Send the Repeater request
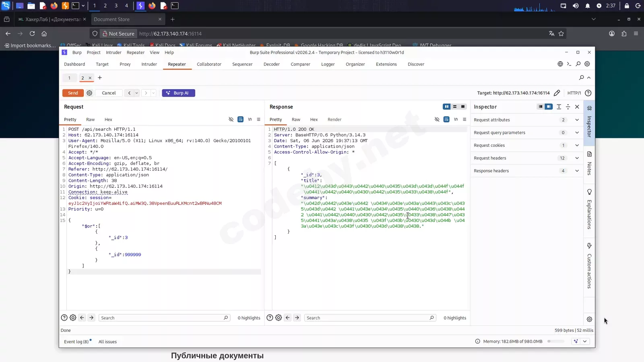 point(73,93)
